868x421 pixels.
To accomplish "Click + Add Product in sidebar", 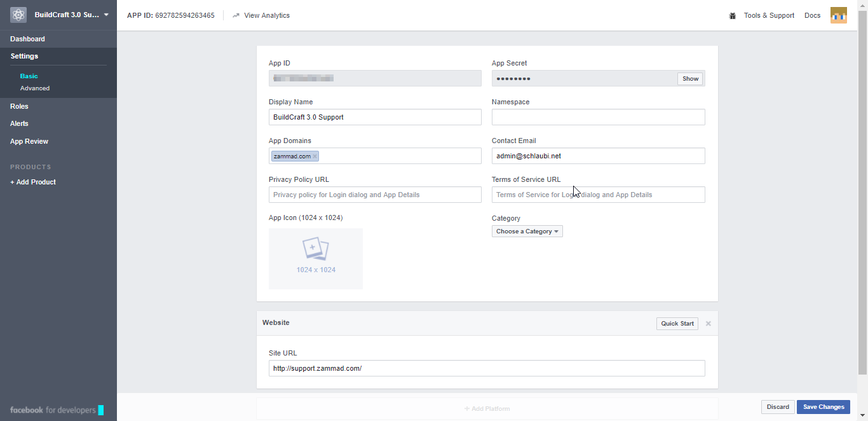I will (x=33, y=182).
